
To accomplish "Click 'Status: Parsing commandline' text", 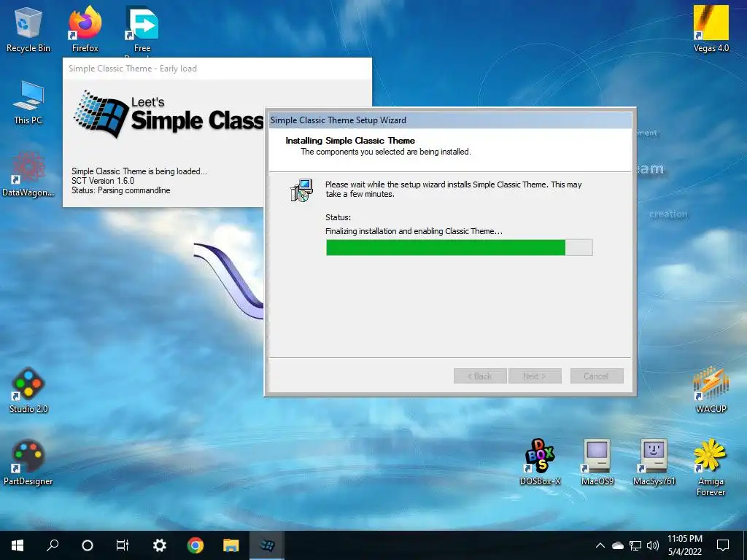I will coord(121,190).
